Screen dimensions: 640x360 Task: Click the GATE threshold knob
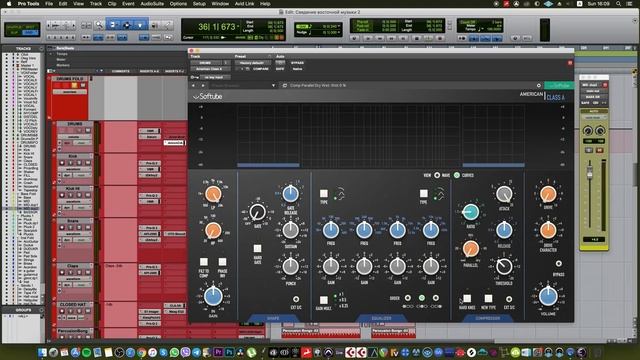tap(257, 212)
